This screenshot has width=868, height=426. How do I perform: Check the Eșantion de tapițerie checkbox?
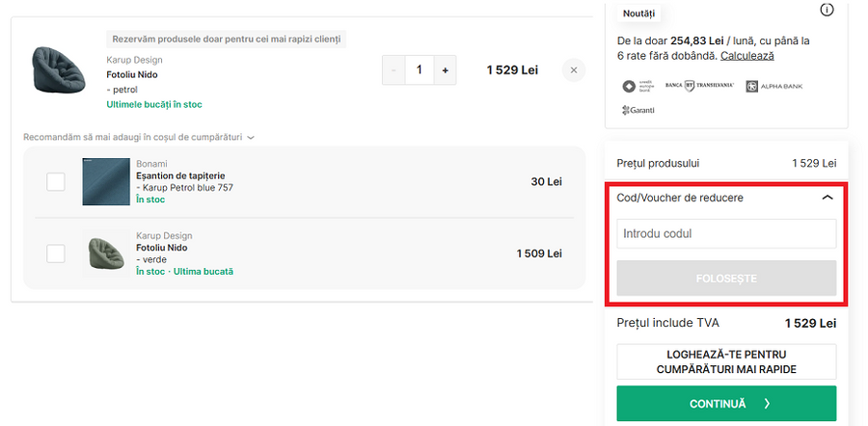56,182
